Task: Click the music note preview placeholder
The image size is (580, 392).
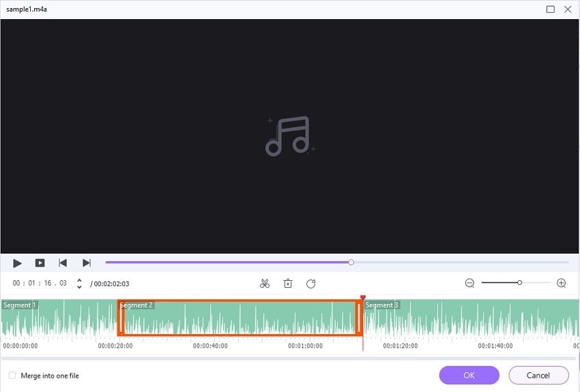Action: pyautogui.click(x=291, y=136)
